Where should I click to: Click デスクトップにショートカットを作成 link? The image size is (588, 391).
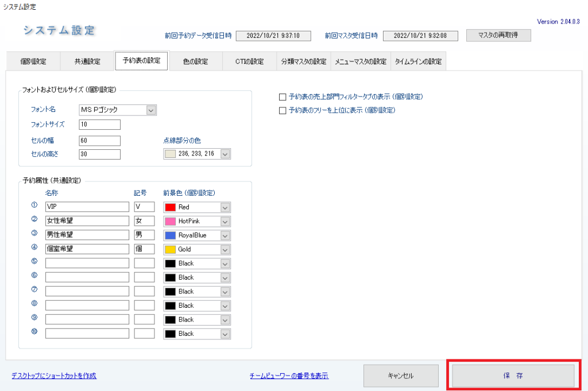point(54,376)
